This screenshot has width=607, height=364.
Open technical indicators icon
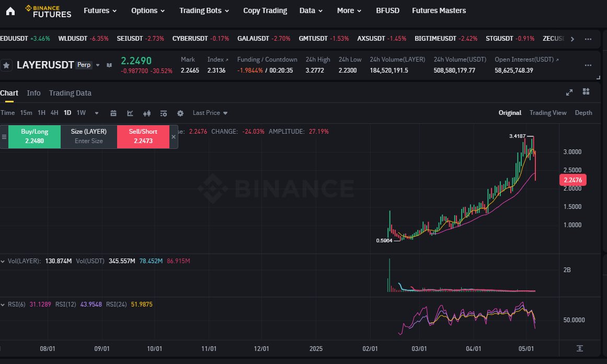tap(163, 113)
